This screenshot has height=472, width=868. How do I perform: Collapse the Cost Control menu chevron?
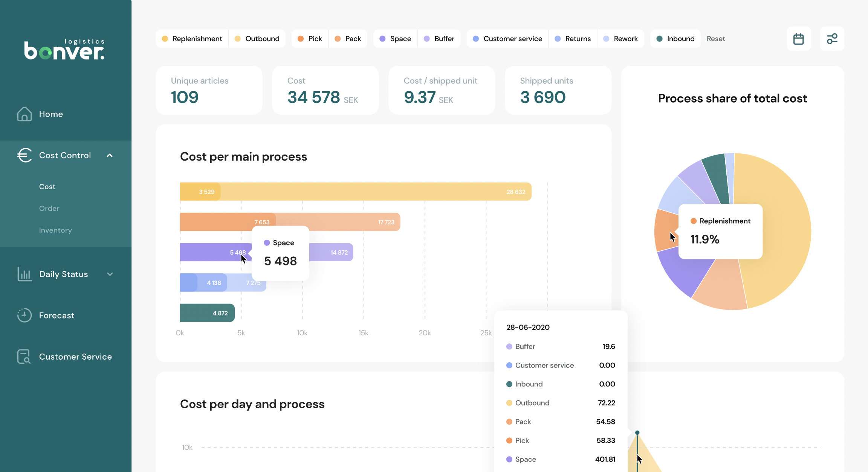110,155
